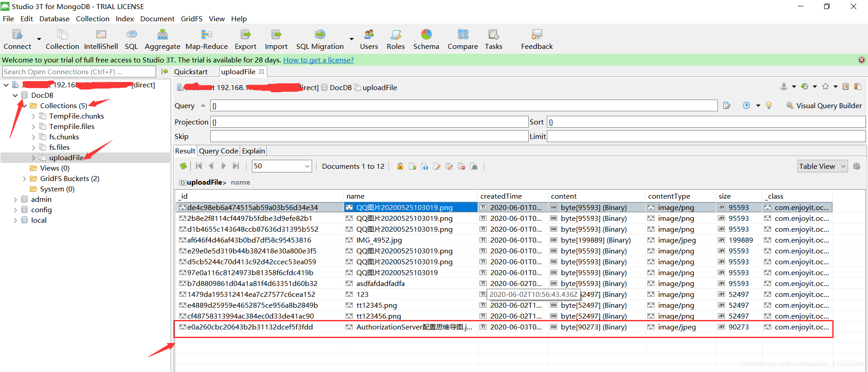This screenshot has width=868, height=372.
Task: Click the read-only lock icon
Action: pyautogui.click(x=400, y=166)
